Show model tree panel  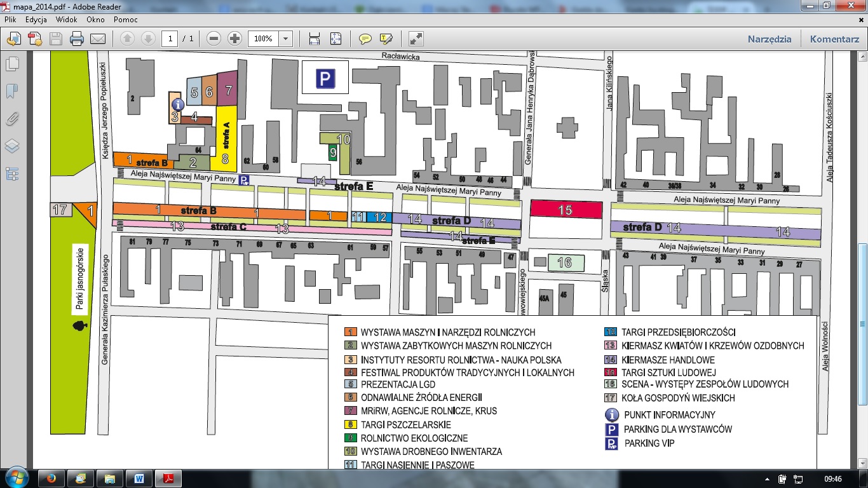12,173
